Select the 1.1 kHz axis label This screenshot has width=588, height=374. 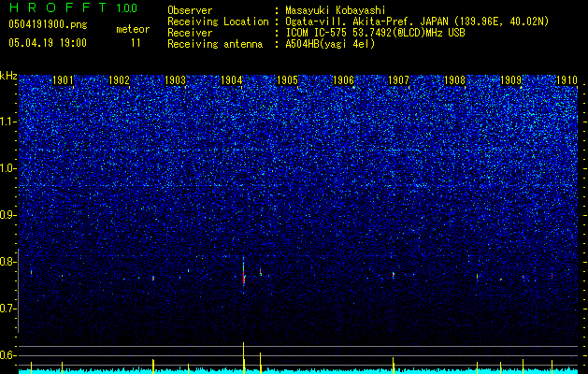click(x=7, y=122)
